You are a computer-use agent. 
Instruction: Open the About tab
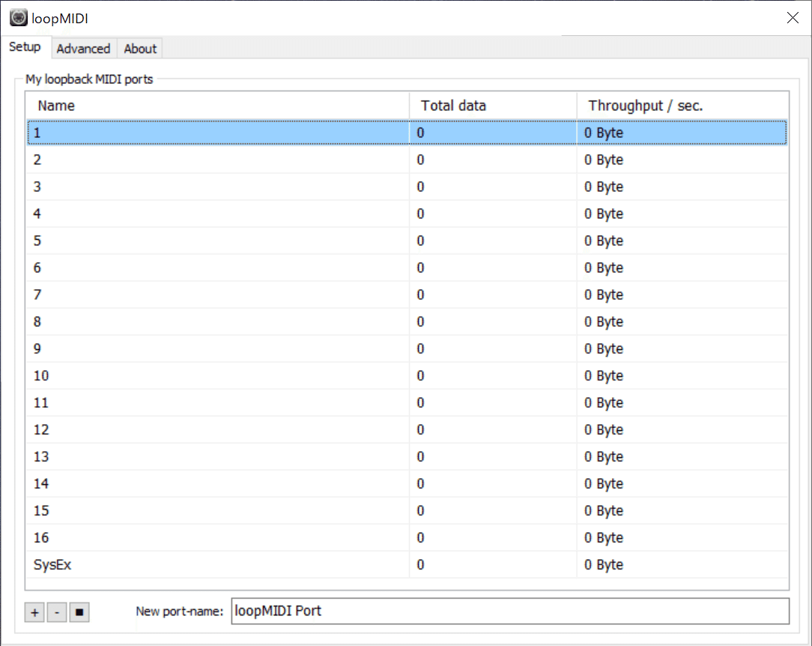[140, 49]
